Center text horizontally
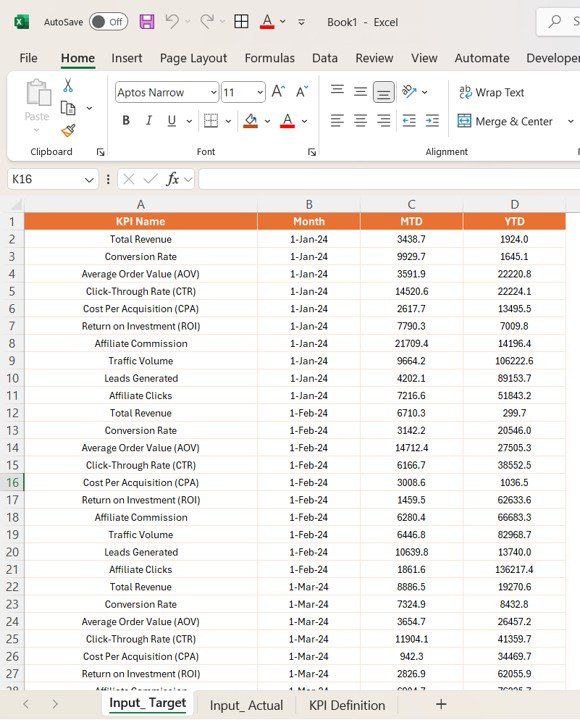The width and height of the screenshot is (580, 720). point(360,121)
